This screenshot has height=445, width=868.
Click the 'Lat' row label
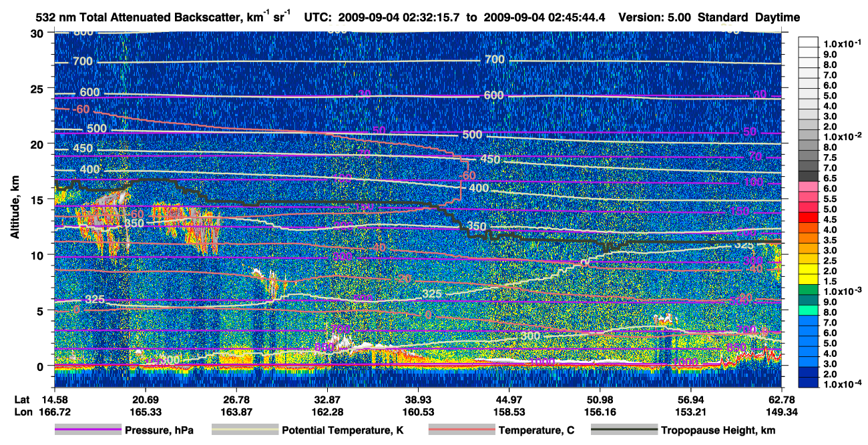coord(22,399)
